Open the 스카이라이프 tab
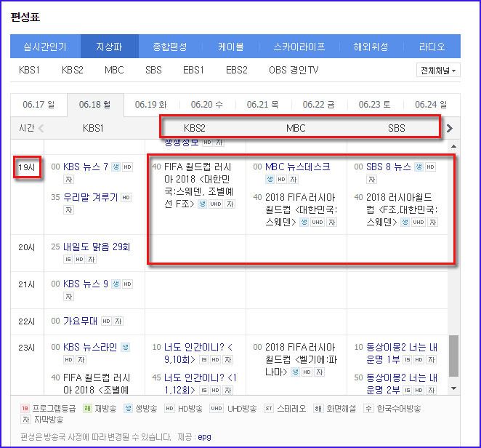This screenshot has width=481, height=448. click(299, 47)
